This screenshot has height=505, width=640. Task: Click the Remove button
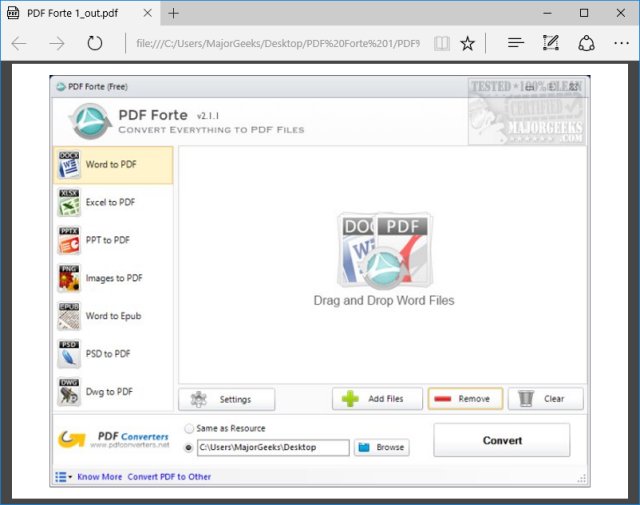[x=465, y=399]
